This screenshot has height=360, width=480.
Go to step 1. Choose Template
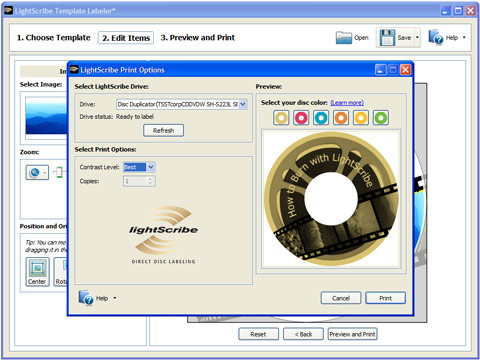coord(54,38)
